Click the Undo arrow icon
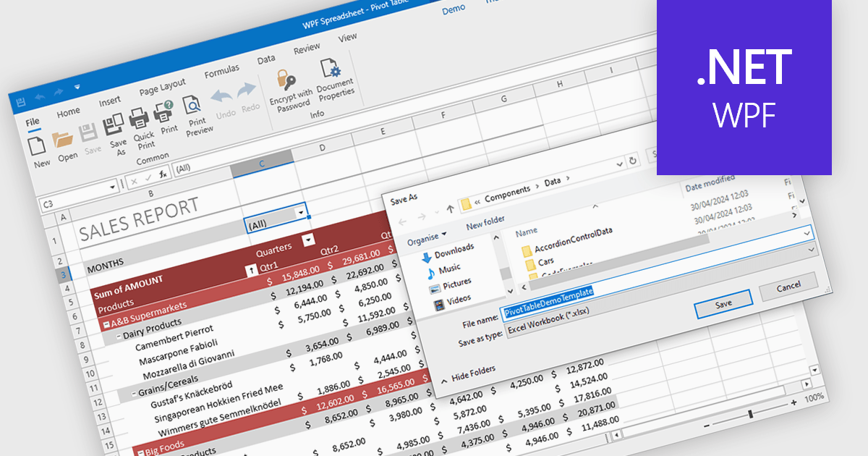 pyautogui.click(x=221, y=97)
